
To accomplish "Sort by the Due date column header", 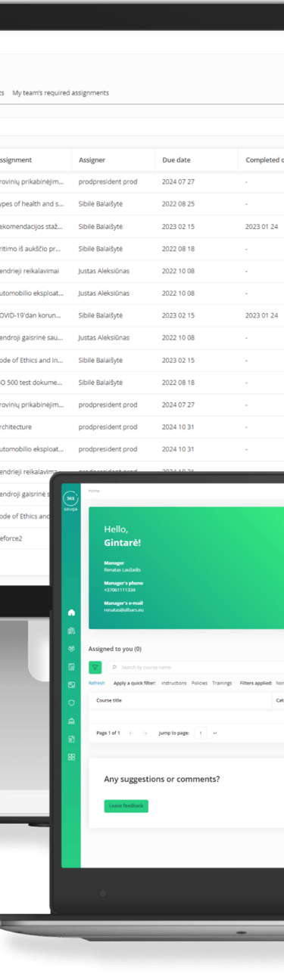I will (176, 160).
